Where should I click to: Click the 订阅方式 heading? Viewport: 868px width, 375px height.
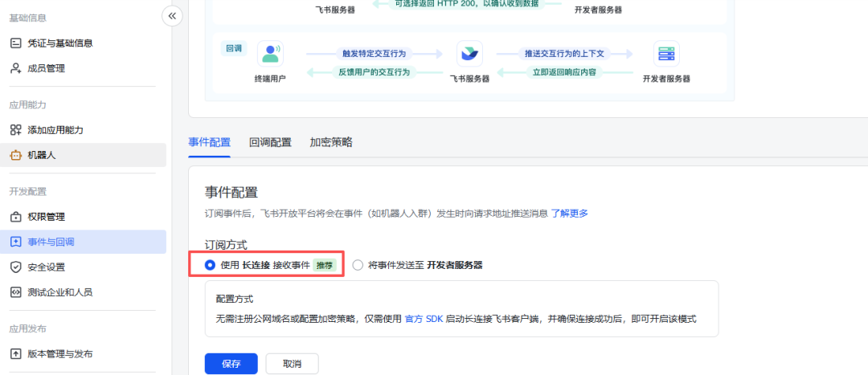coord(226,245)
